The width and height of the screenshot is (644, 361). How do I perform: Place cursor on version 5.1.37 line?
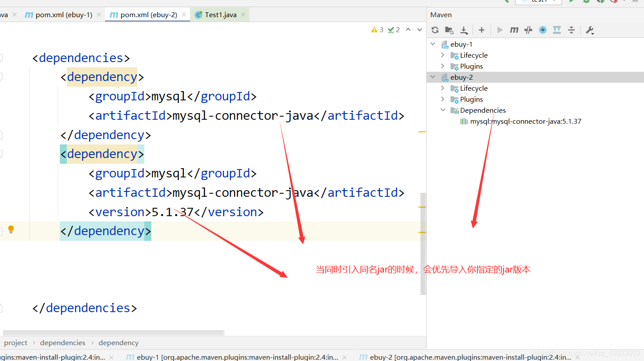[x=176, y=212]
